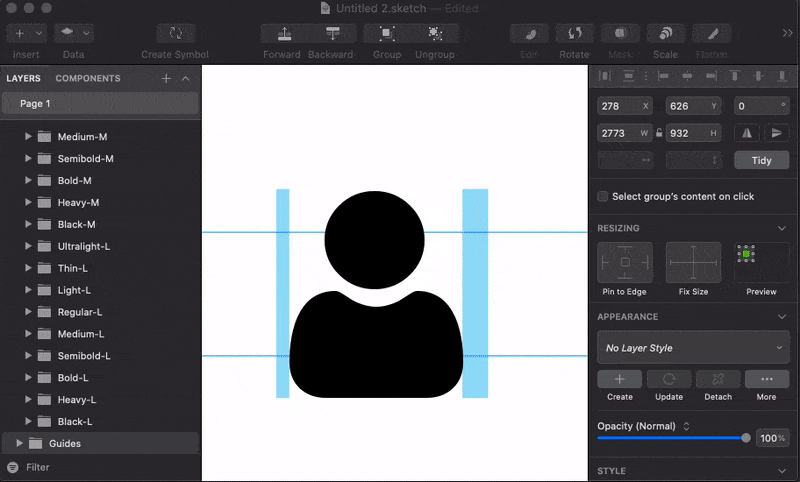Enable Select group's content on click
This screenshot has width=800, height=482.
point(603,197)
